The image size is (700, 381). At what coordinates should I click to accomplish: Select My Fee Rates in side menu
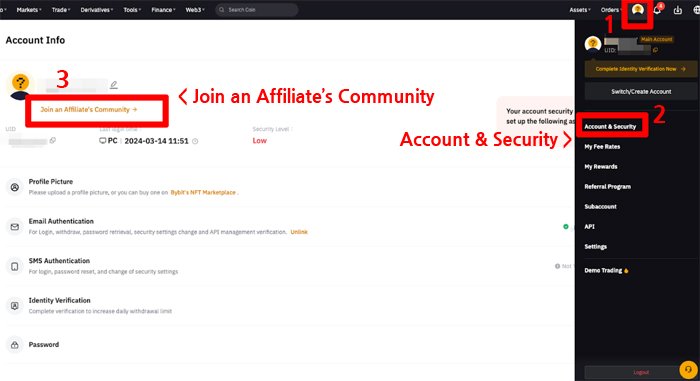(602, 147)
